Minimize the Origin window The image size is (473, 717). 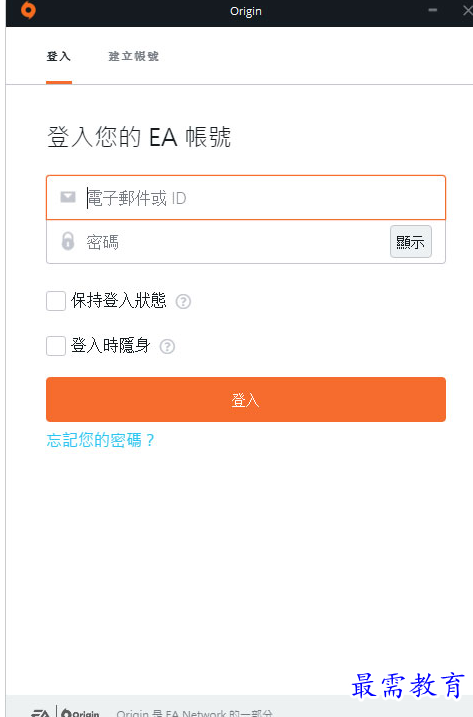(x=432, y=10)
